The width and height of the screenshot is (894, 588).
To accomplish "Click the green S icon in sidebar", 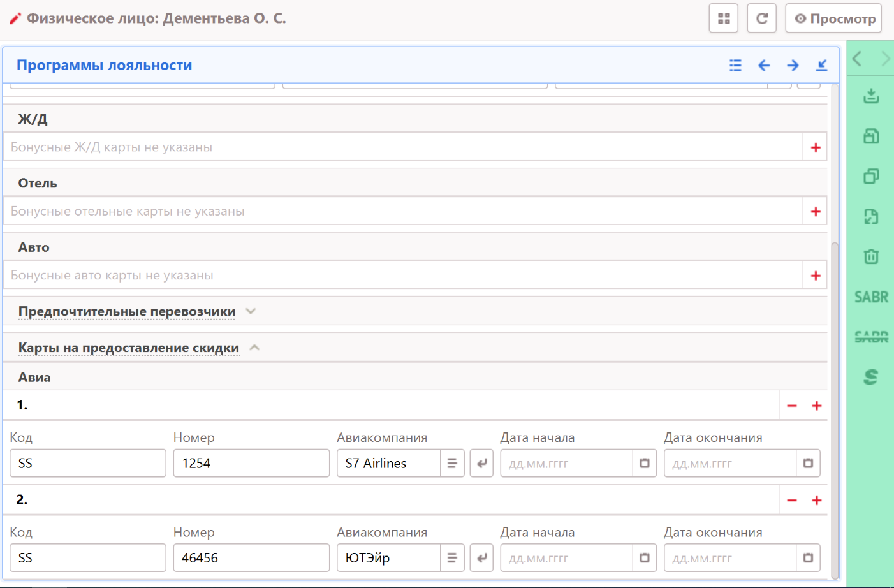I will (x=871, y=377).
